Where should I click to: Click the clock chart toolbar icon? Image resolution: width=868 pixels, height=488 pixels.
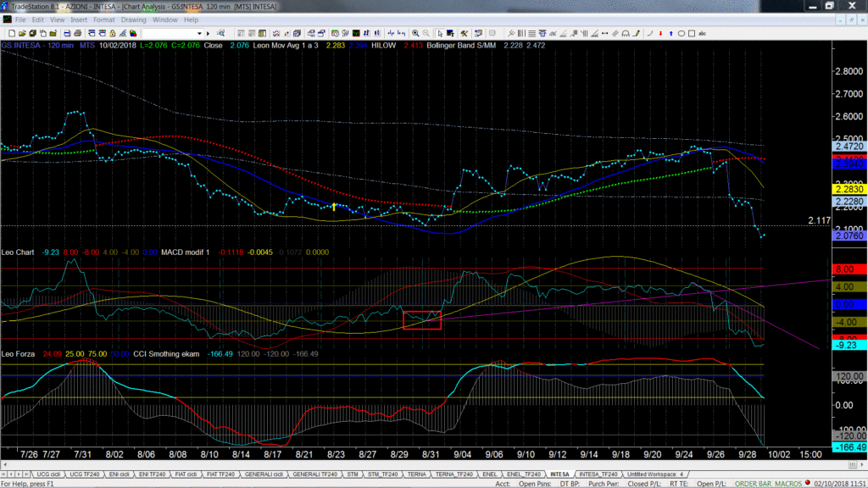[335, 34]
